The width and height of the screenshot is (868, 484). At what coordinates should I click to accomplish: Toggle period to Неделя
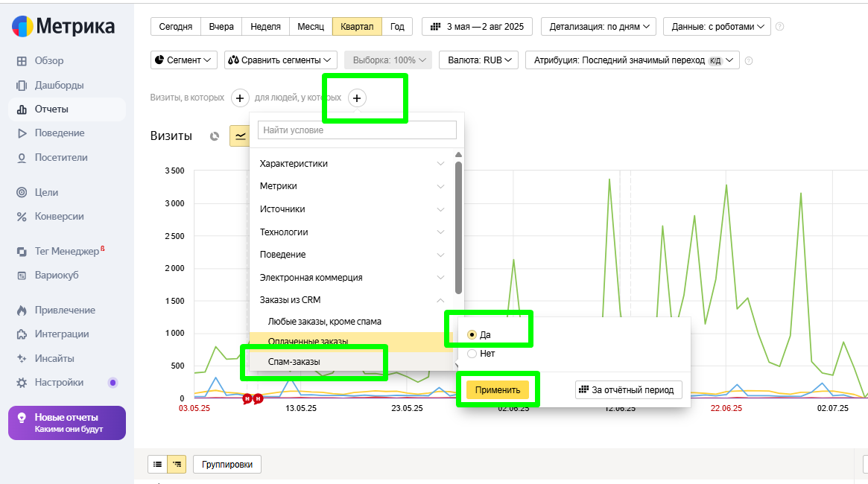(x=265, y=27)
